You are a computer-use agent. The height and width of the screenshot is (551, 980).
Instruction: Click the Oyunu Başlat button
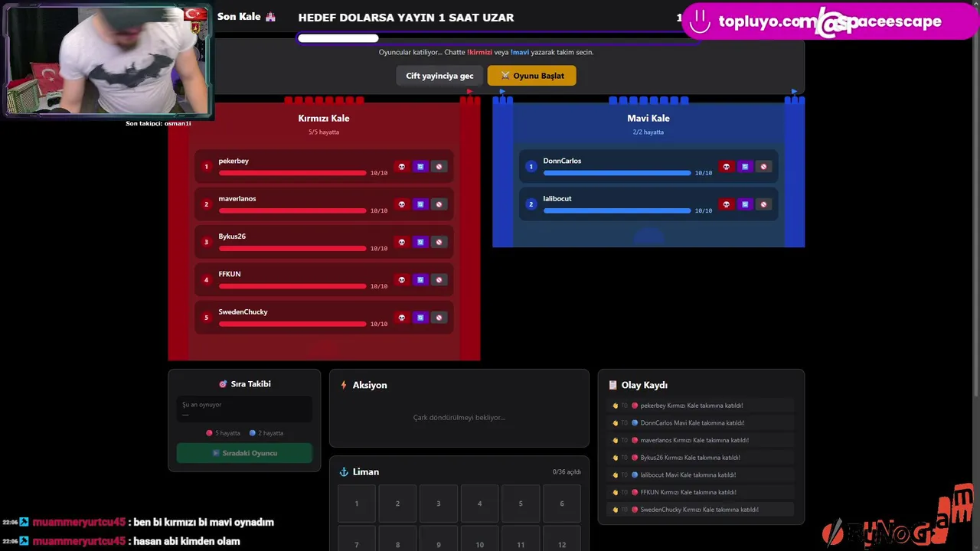pyautogui.click(x=531, y=76)
